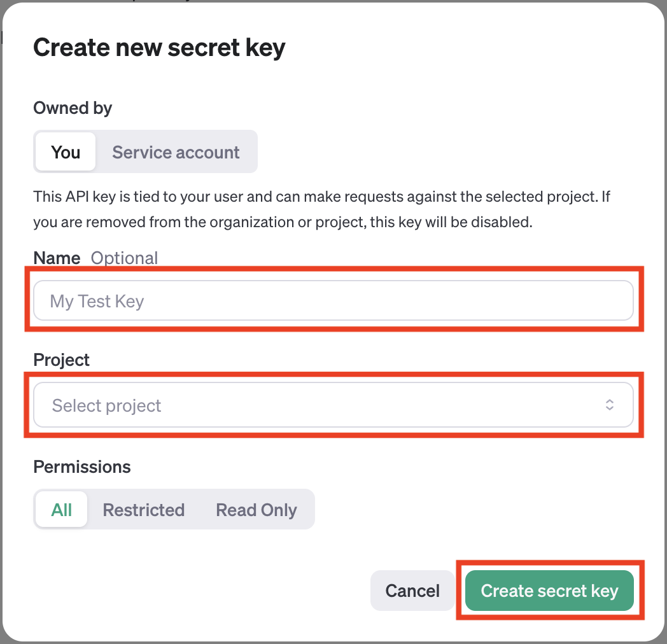Viewport: 667px width, 644px height.
Task: Click the "Permissions" section label
Action: tap(81, 466)
